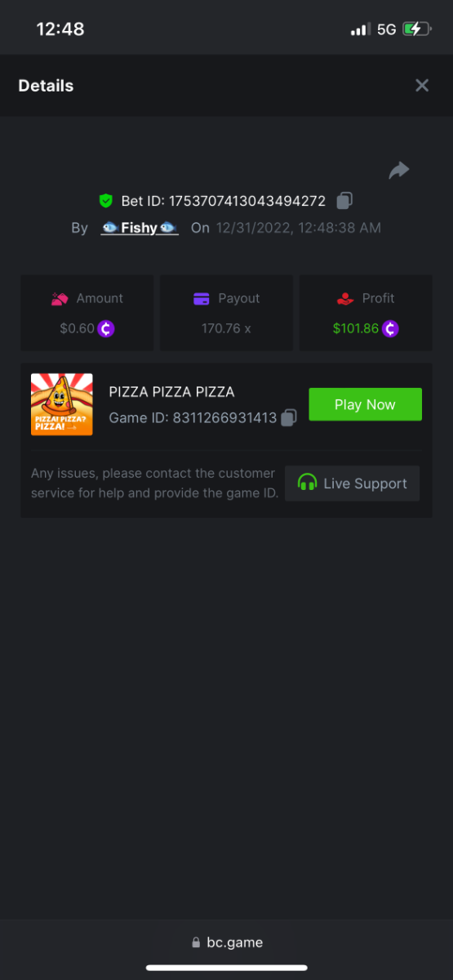453x980 pixels.
Task: Tap the Profit hand icon
Action: pos(345,299)
